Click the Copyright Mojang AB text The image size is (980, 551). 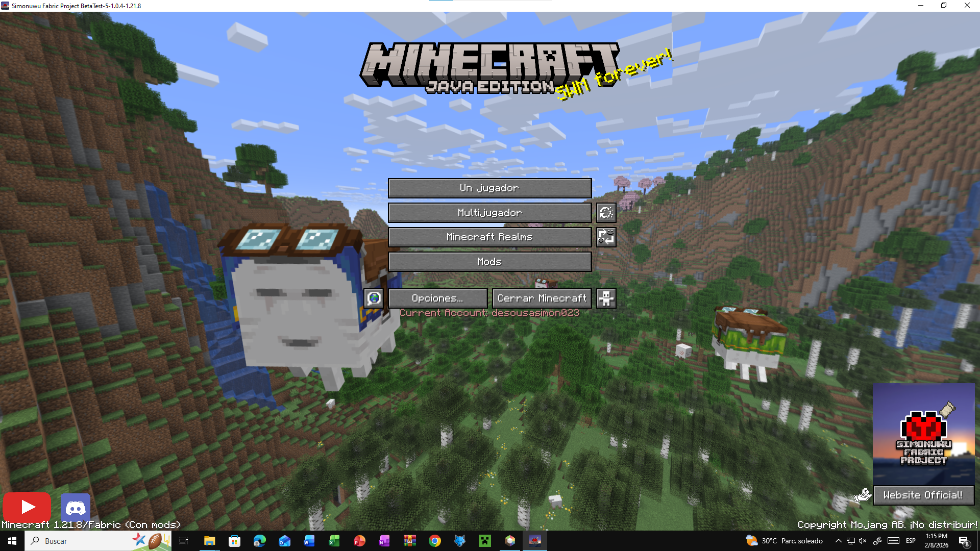point(888,524)
